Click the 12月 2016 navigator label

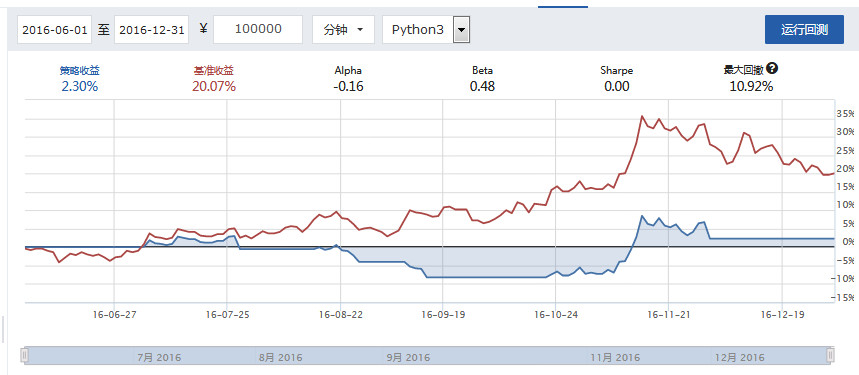(740, 357)
